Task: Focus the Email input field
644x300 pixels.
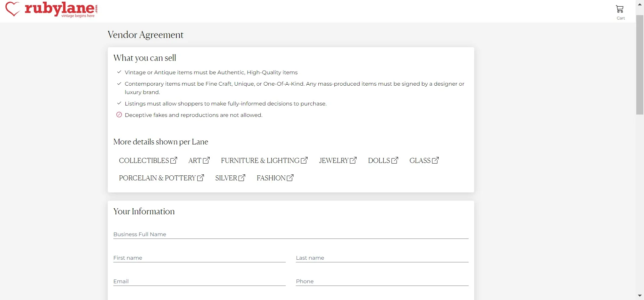Action: pos(200,281)
